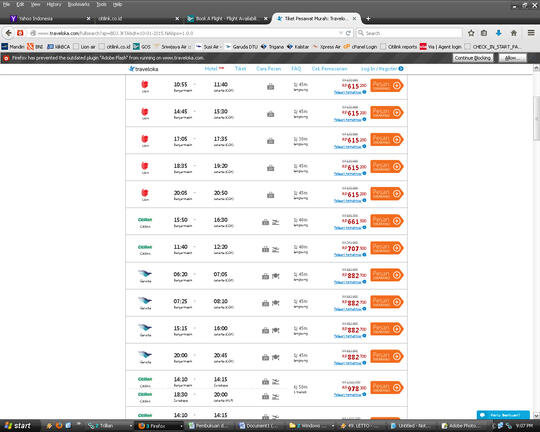Open detail link under Rp 707 price
The image size is (540, 432).
click(x=350, y=255)
